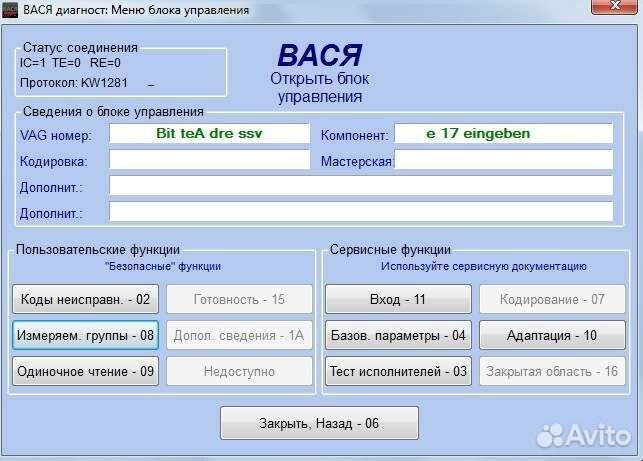Click the VAG номер: label
This screenshot has height=461, width=643.
click(x=56, y=135)
